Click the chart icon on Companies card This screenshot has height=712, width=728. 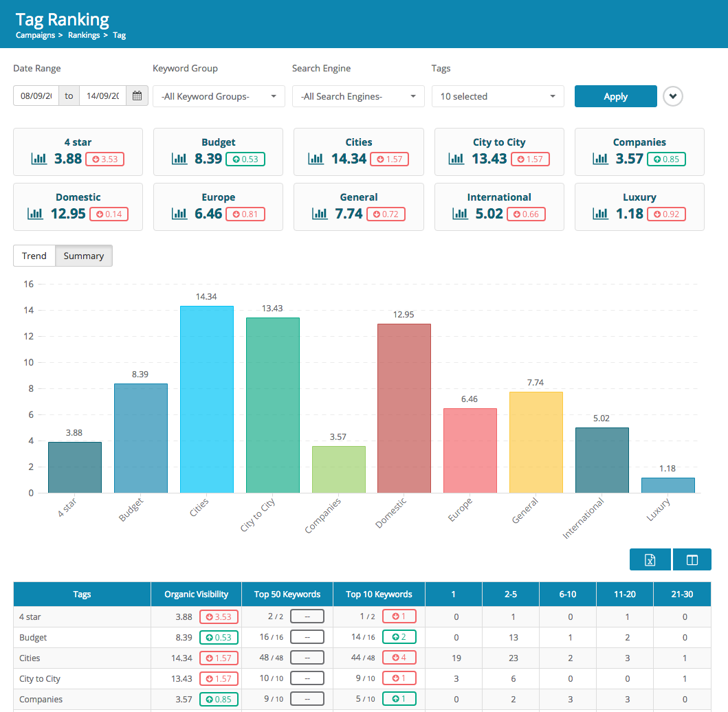tap(601, 159)
